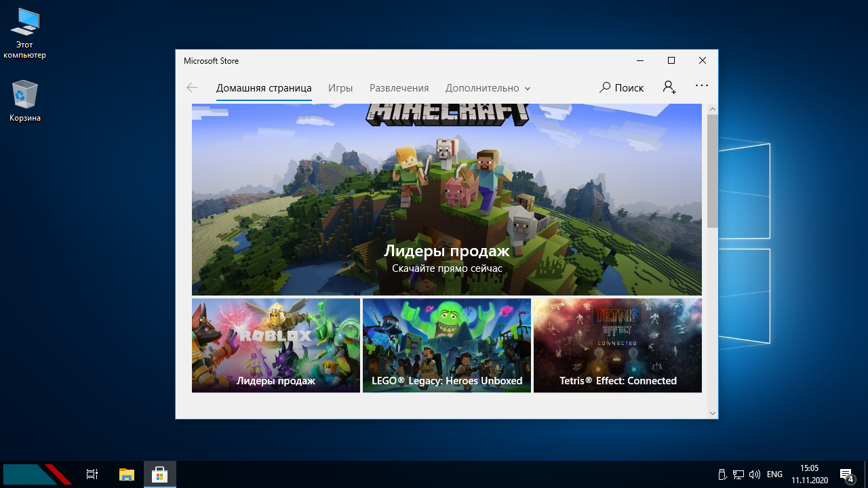Click the volume speaker tray icon
Viewport: 868px width, 488px height.
pyautogui.click(x=754, y=474)
